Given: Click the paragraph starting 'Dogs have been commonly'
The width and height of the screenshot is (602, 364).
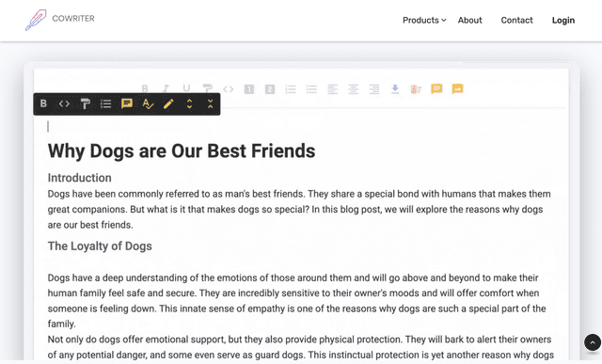Looking at the screenshot, I should tap(299, 209).
